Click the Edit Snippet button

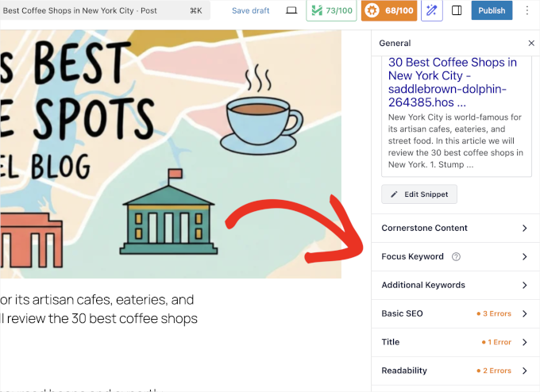419,194
